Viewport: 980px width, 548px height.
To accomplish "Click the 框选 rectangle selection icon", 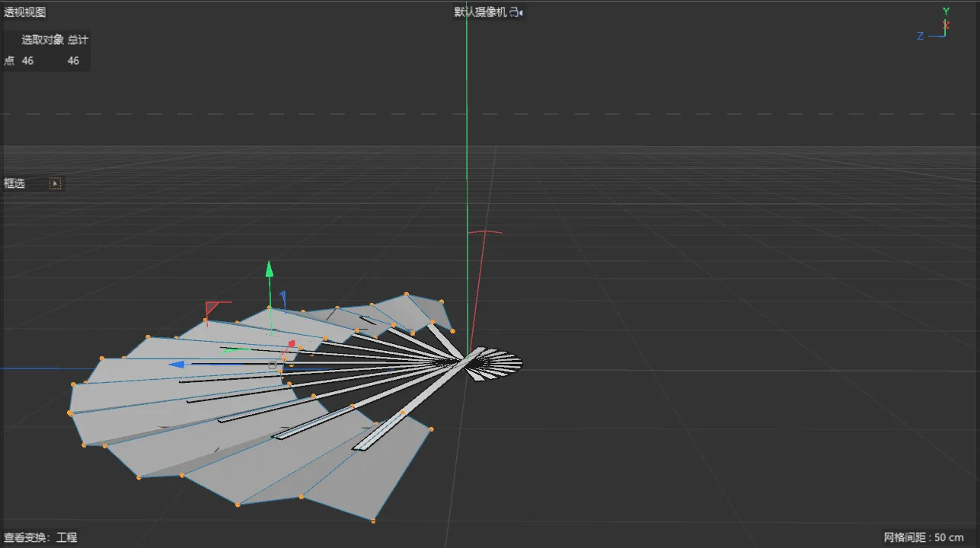I will 55,183.
